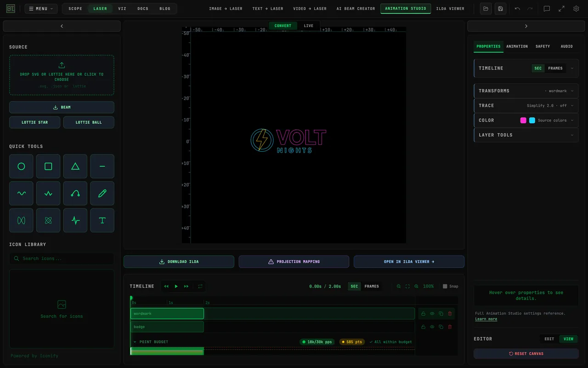The width and height of the screenshot is (588, 368).
Task: Switch the canvas to LIVE mode
Action: (309, 26)
